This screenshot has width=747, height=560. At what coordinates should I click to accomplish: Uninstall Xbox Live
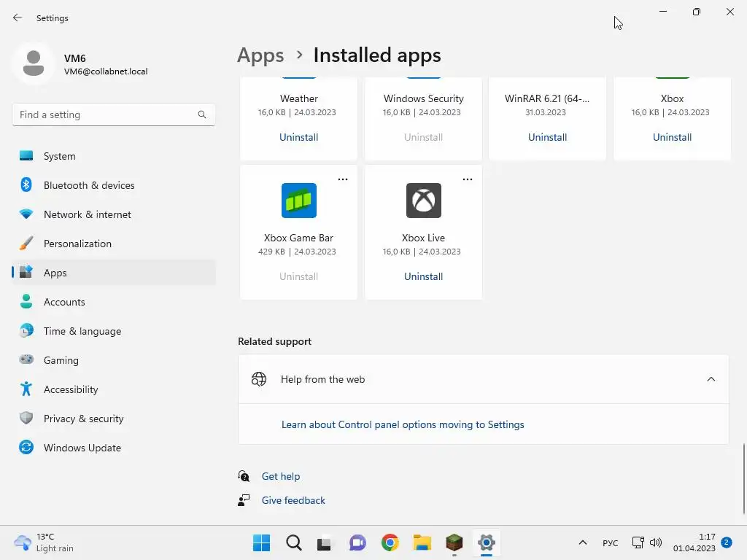click(424, 276)
